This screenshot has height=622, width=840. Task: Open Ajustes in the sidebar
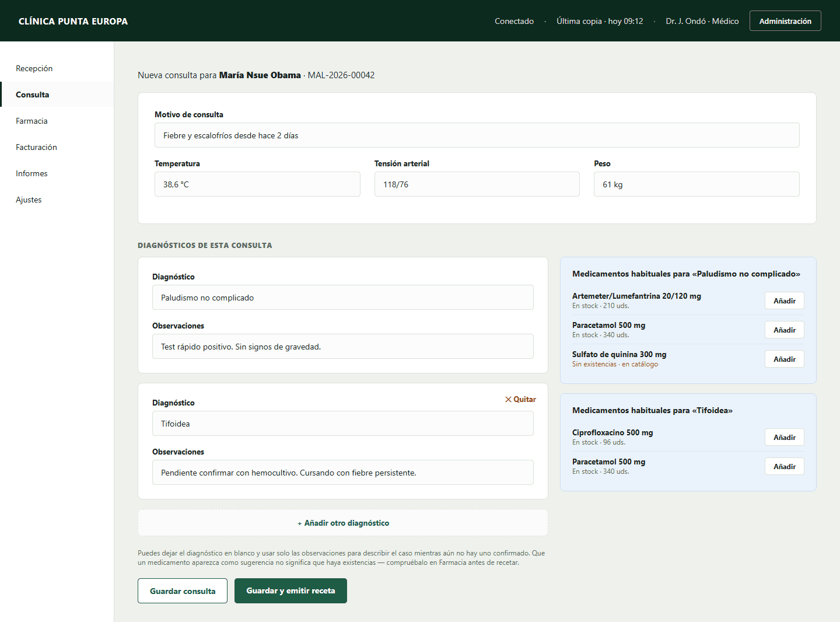coord(57,200)
